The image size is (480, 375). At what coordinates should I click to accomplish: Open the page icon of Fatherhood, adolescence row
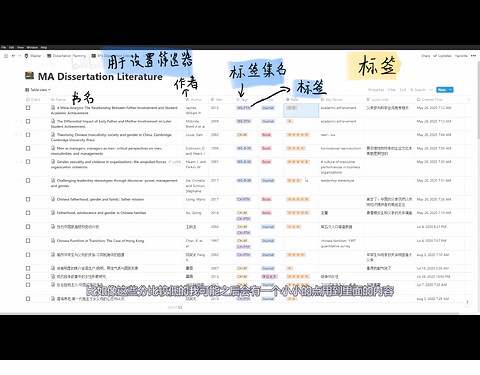coord(53,213)
